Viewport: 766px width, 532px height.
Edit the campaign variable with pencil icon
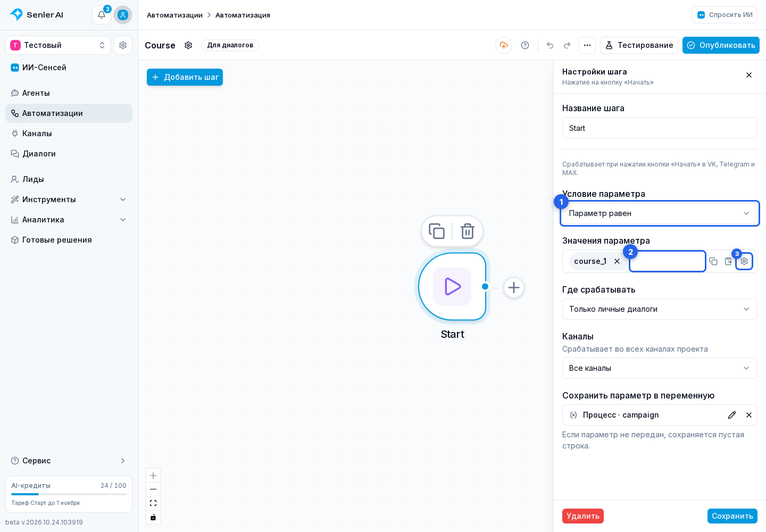pyautogui.click(x=732, y=415)
